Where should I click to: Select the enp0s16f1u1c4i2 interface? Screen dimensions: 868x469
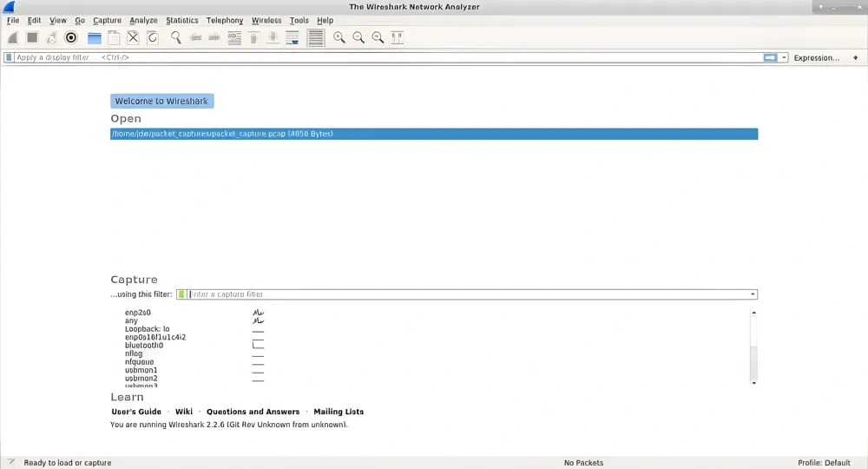coord(155,337)
